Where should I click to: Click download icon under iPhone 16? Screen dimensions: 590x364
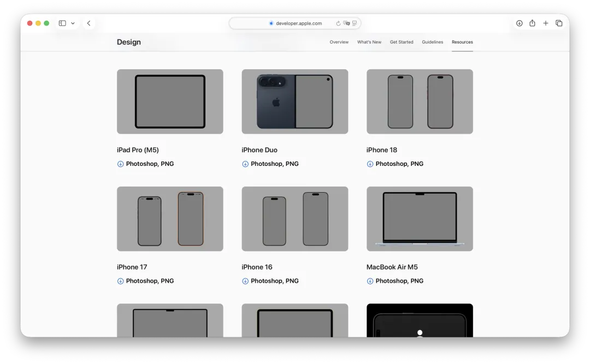pos(245,281)
